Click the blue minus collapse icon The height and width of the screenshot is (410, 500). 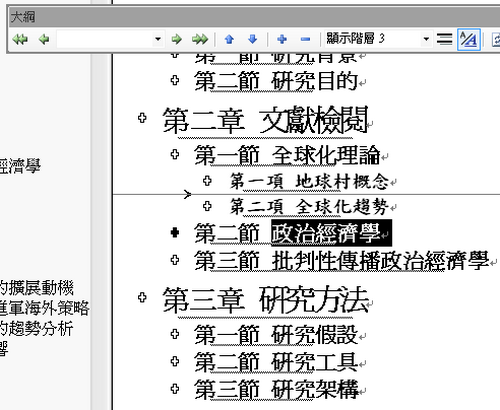[305, 39]
